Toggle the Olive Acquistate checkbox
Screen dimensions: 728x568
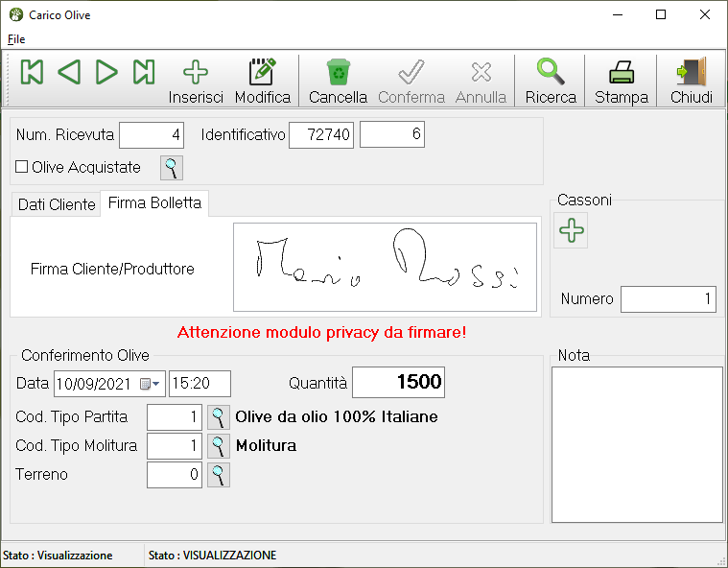click(21, 167)
